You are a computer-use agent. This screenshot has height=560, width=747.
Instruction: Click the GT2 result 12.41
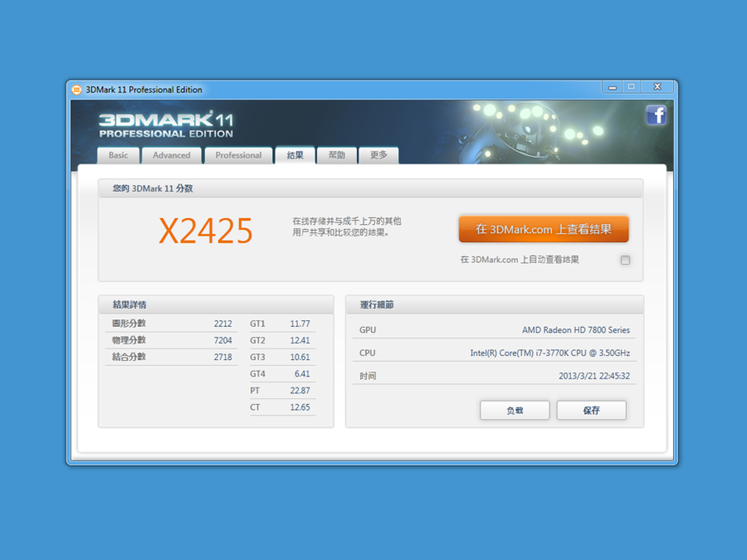[x=300, y=340]
